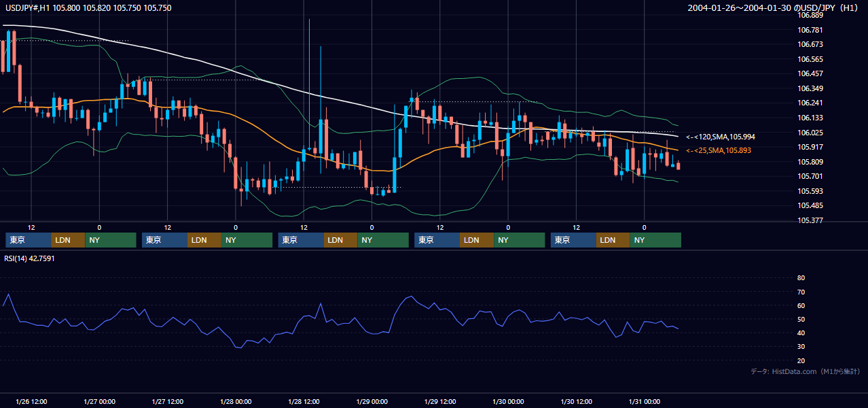
Task: Click the 106.457 price axis label
Action: tap(810, 73)
